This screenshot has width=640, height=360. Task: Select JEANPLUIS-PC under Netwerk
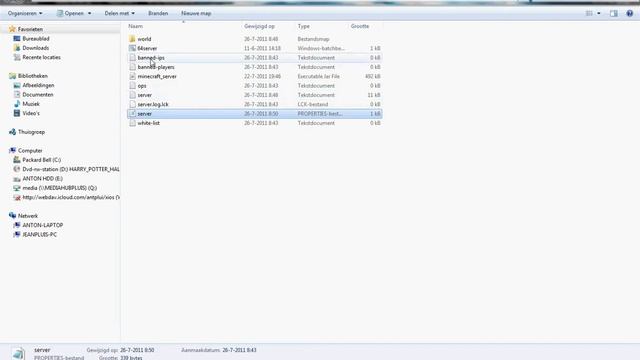click(x=40, y=234)
